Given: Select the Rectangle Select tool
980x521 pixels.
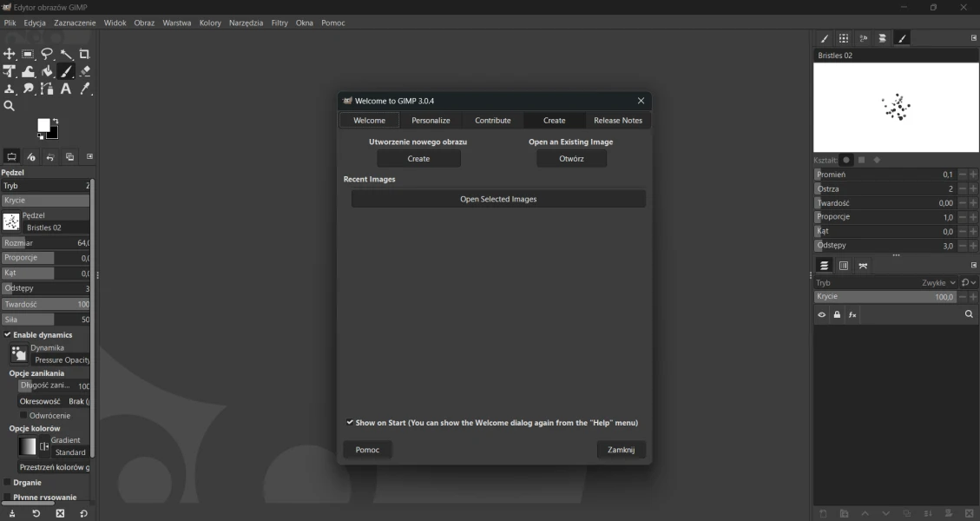Looking at the screenshot, I should click(x=28, y=54).
